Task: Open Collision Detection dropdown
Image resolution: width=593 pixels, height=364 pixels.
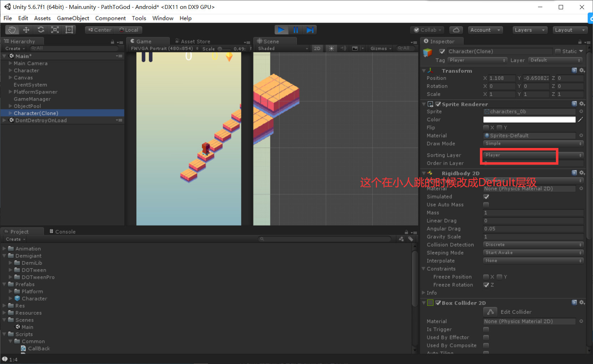Action: (533, 245)
